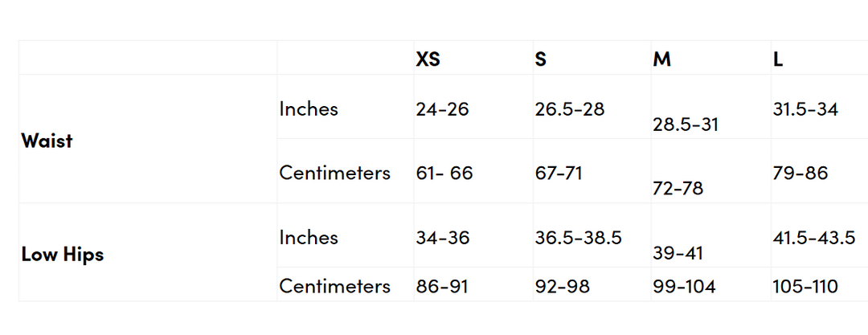Viewport: 868px width, 335px height.
Task: Select the S size column header
Action: (x=541, y=59)
